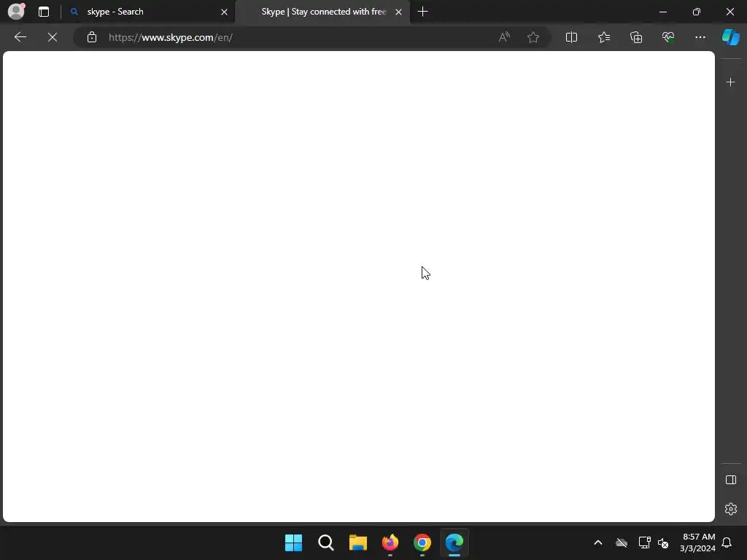747x560 pixels.
Task: Open Browser essentials heart icon
Action: pos(668,37)
